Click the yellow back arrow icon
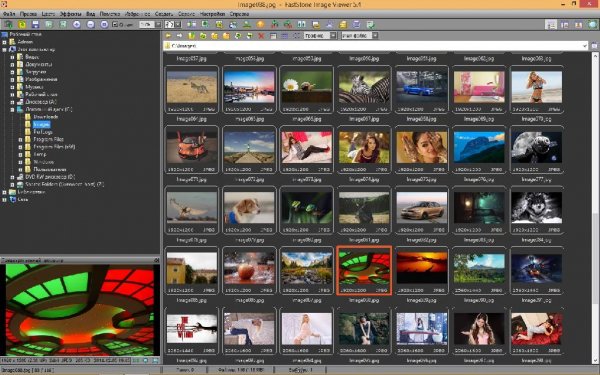 pyautogui.click(x=168, y=36)
